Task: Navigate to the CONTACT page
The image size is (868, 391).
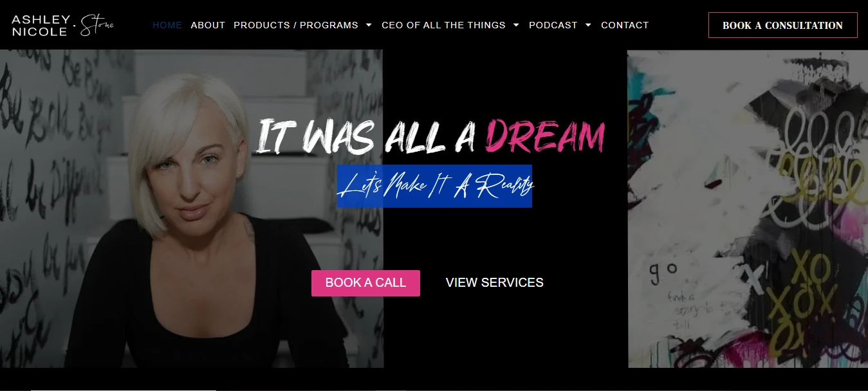Action: [x=625, y=25]
